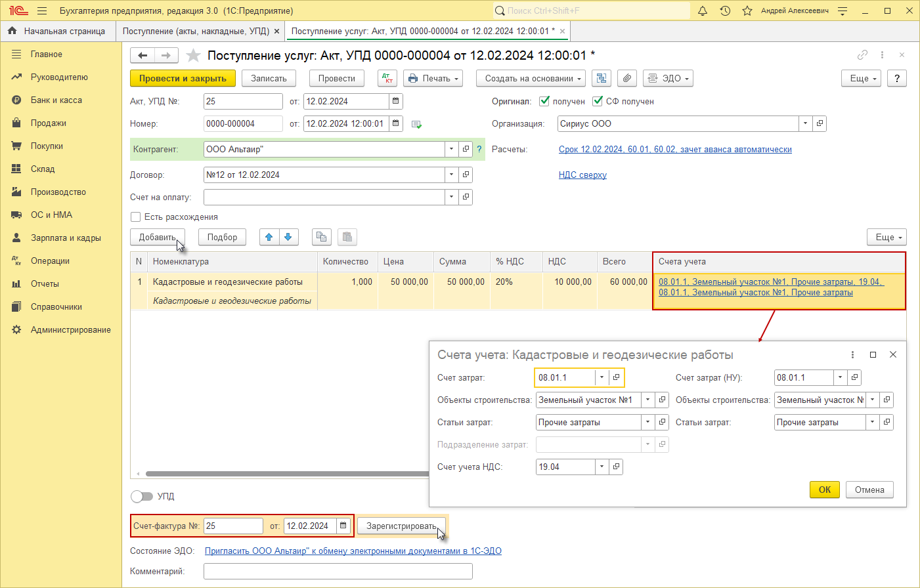Open Расчеты settings link

[675, 149]
